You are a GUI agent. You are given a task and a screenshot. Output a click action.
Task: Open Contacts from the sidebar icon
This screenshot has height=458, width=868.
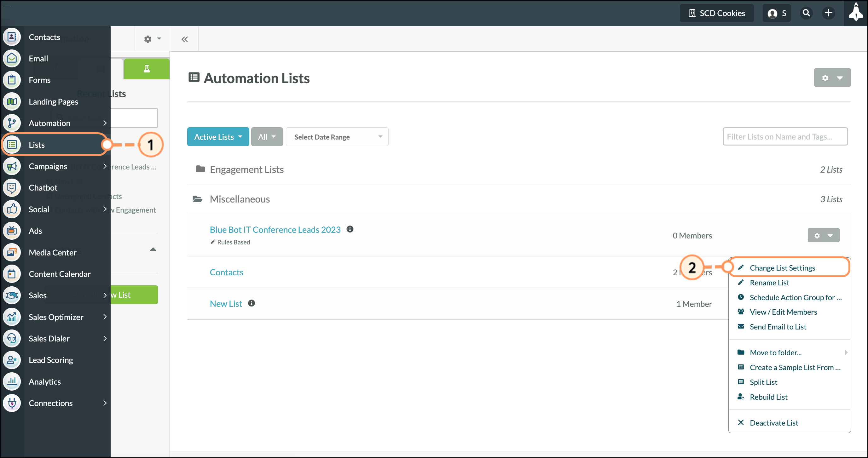tap(12, 37)
